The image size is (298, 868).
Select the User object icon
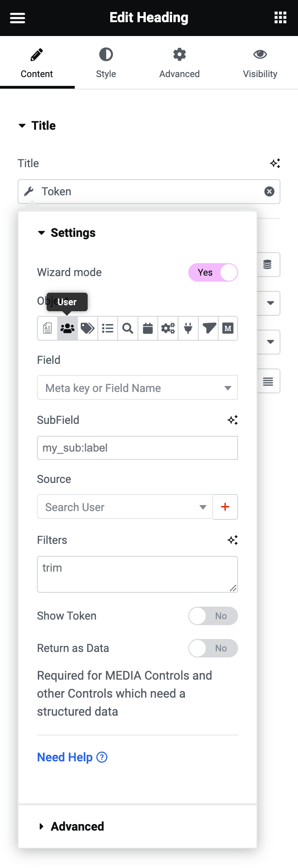[x=67, y=328]
